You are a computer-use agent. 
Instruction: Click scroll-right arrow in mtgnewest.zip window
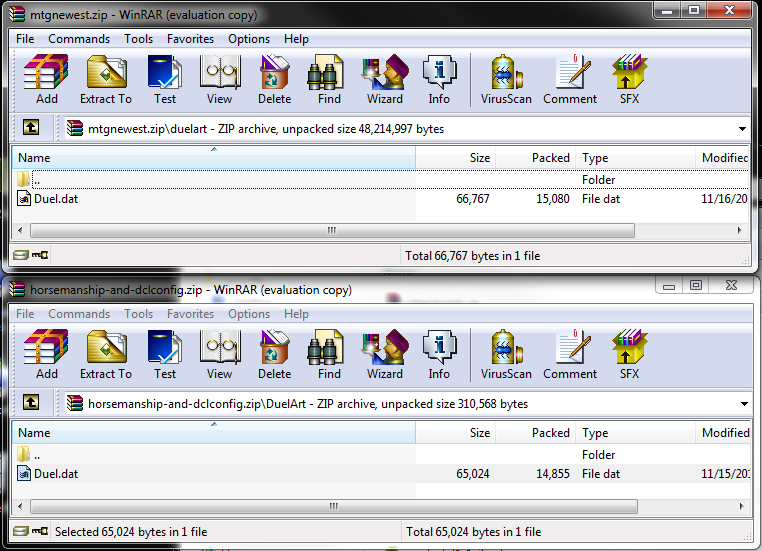click(x=740, y=230)
